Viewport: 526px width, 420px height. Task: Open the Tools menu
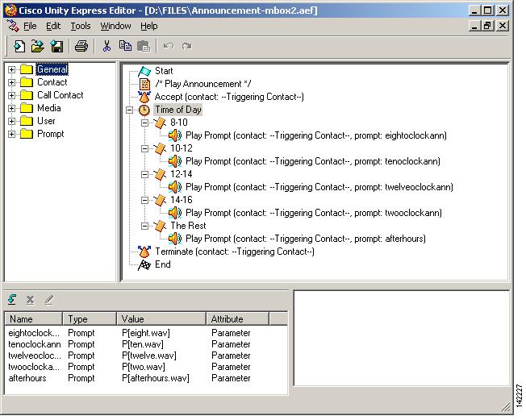[x=81, y=26]
